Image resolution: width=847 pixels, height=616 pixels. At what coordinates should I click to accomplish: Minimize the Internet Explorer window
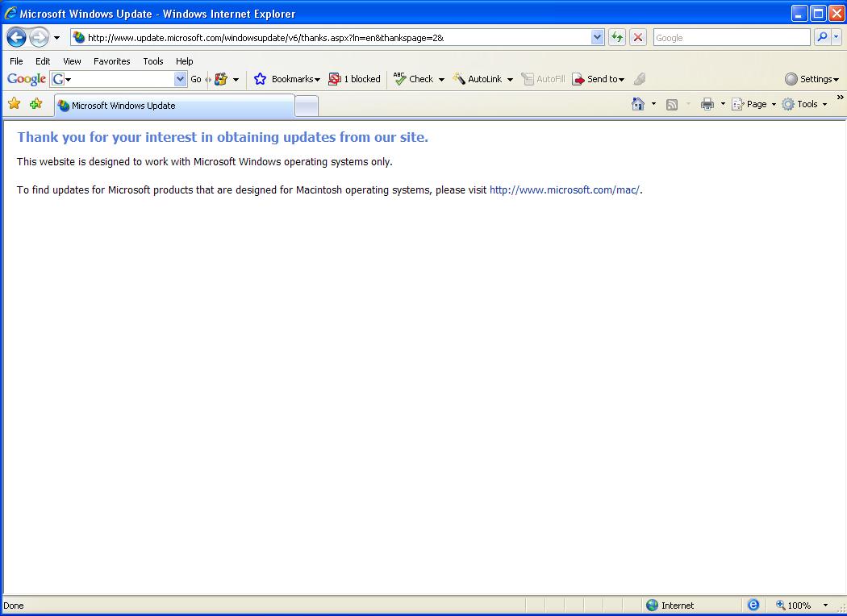pyautogui.click(x=799, y=14)
